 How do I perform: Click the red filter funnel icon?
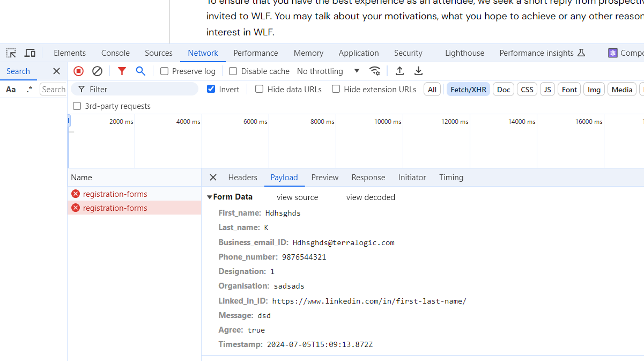122,71
